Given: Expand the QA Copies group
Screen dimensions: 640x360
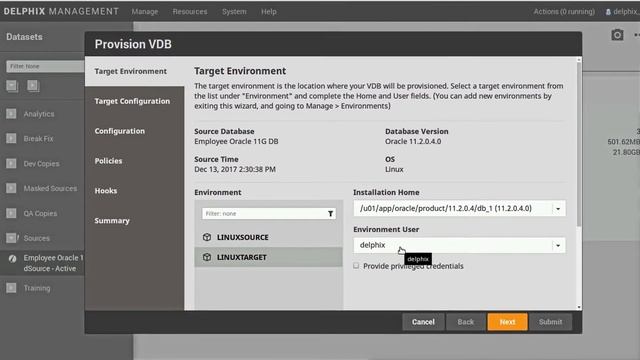Looking at the screenshot, I should [11, 213].
